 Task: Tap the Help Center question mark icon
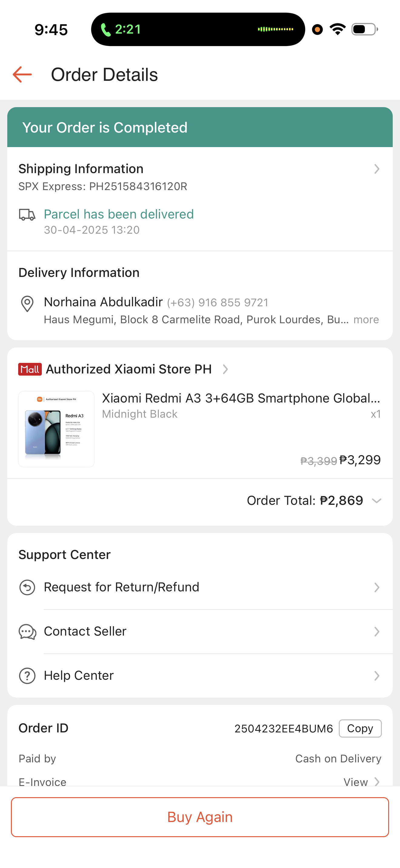click(27, 676)
